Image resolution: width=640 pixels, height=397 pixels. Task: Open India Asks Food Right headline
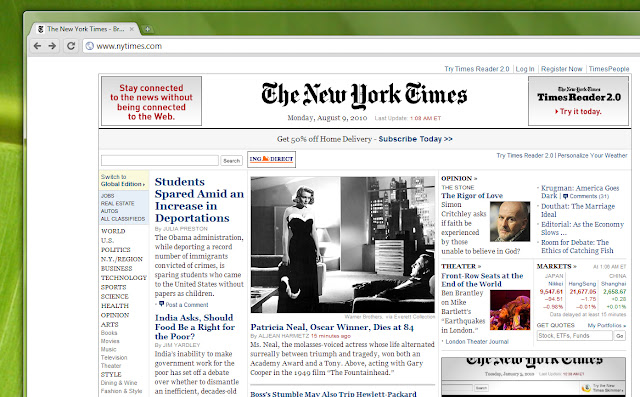coord(195,327)
